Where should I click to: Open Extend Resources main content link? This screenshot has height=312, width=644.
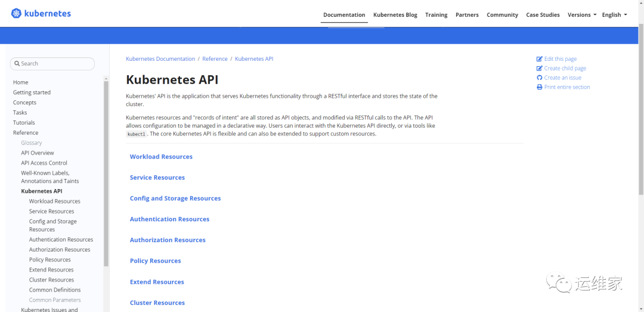[157, 282]
